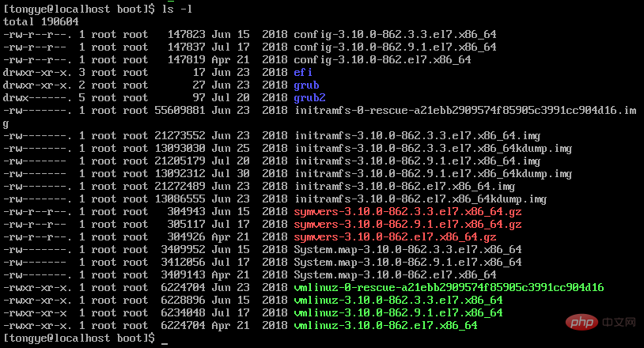644x348 pixels.
Task: Click initramfs-3.10.0-862.9.1.el7.x86_64kdump.img filename
Action: (x=434, y=174)
